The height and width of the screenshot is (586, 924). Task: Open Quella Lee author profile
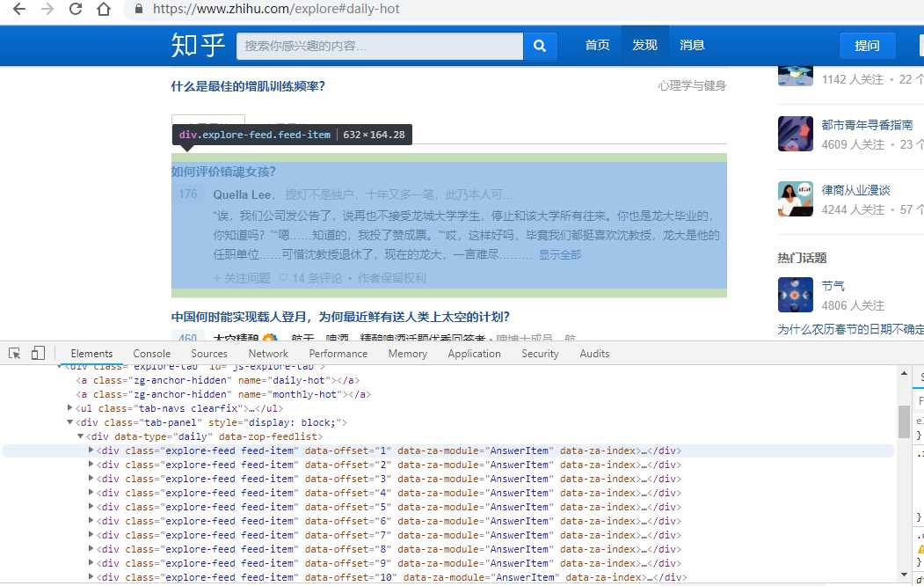[x=242, y=194]
